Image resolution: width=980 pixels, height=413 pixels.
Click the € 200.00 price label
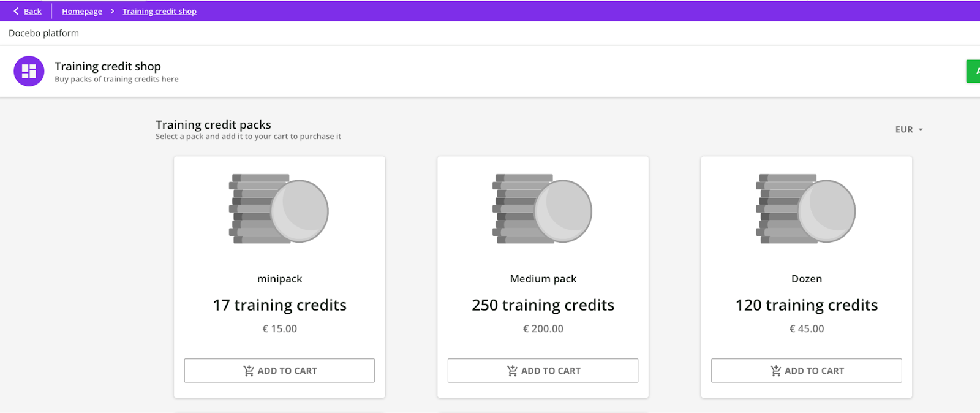click(x=543, y=328)
